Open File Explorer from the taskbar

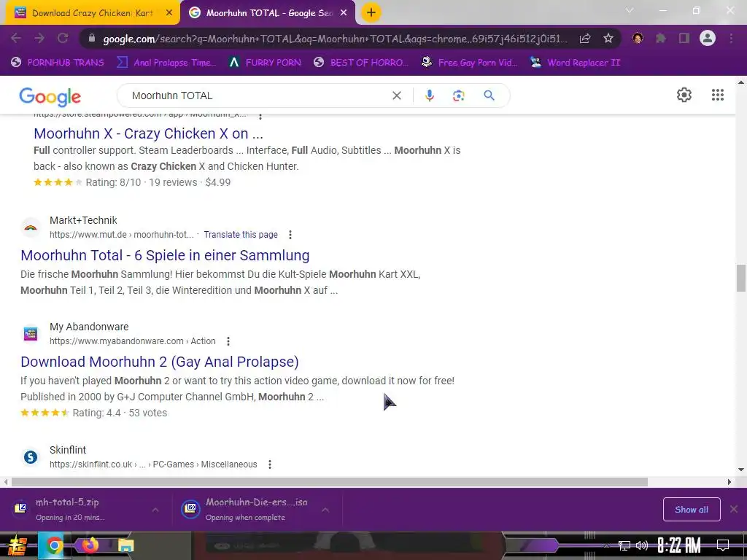[x=125, y=545]
